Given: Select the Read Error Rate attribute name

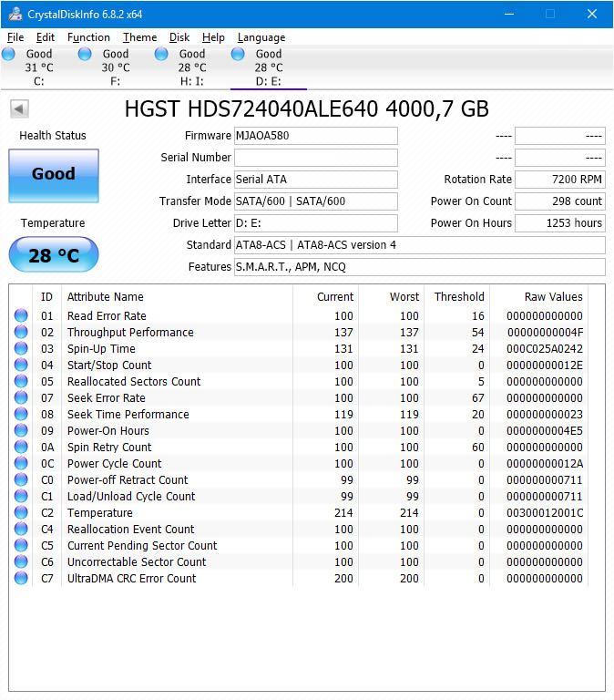Looking at the screenshot, I should (107, 316).
